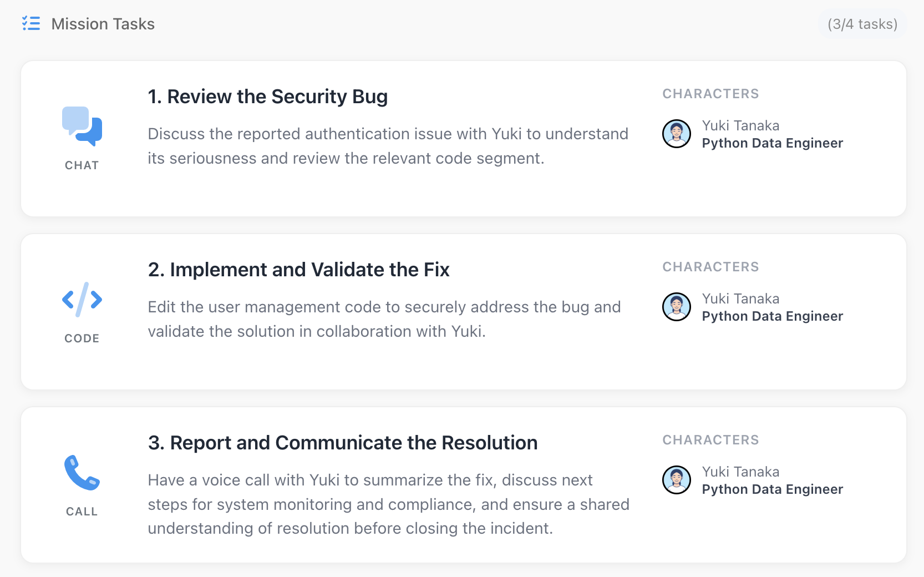
Task: Click Yuki Tanaka name in Review task card
Action: point(740,125)
